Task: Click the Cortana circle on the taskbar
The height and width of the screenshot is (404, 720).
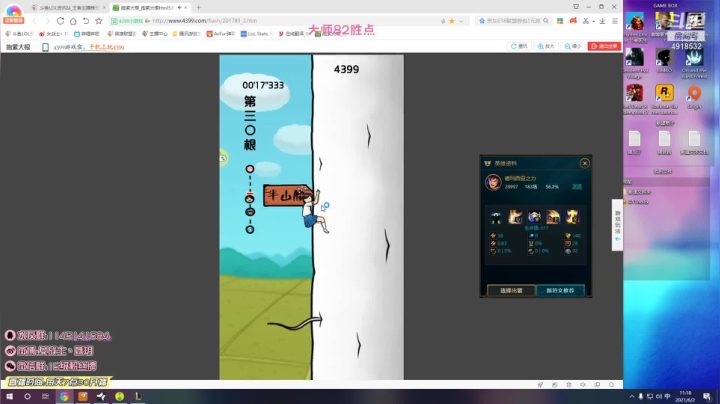Action: [28, 396]
